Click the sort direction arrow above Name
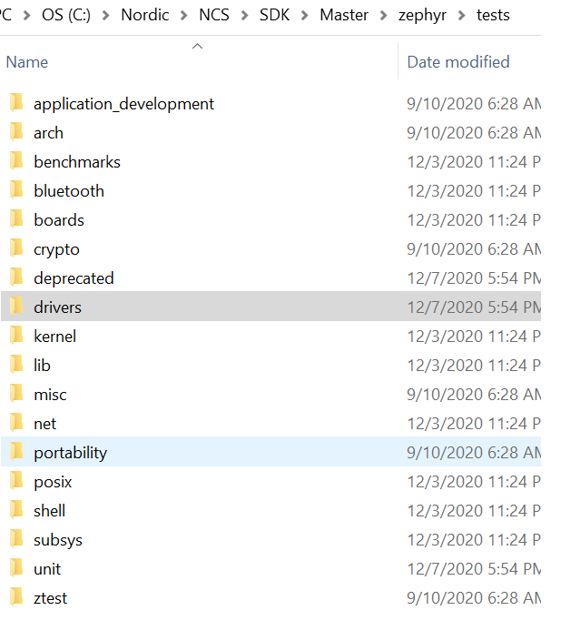The image size is (586, 617). 197,46
